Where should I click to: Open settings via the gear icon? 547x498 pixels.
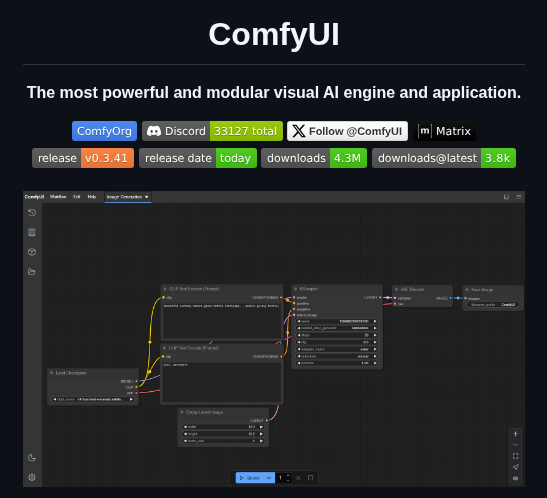pos(32,477)
